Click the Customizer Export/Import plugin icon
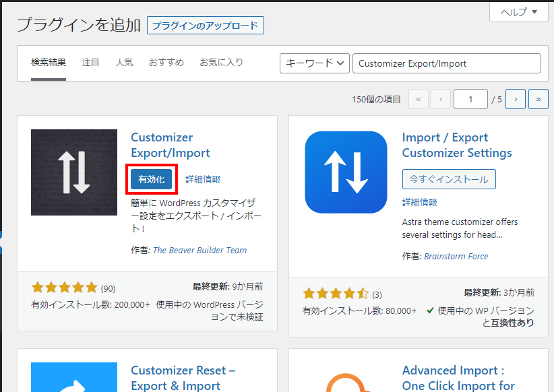 pos(74,172)
